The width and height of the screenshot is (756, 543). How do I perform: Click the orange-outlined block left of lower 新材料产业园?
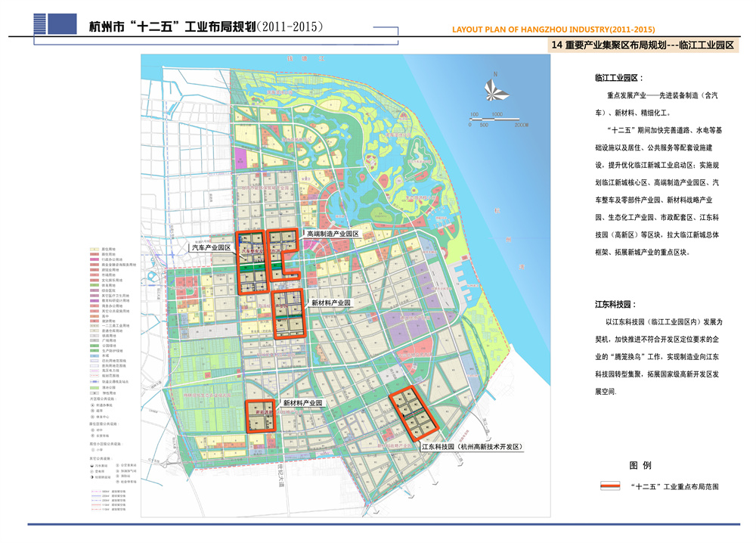[x=264, y=416]
